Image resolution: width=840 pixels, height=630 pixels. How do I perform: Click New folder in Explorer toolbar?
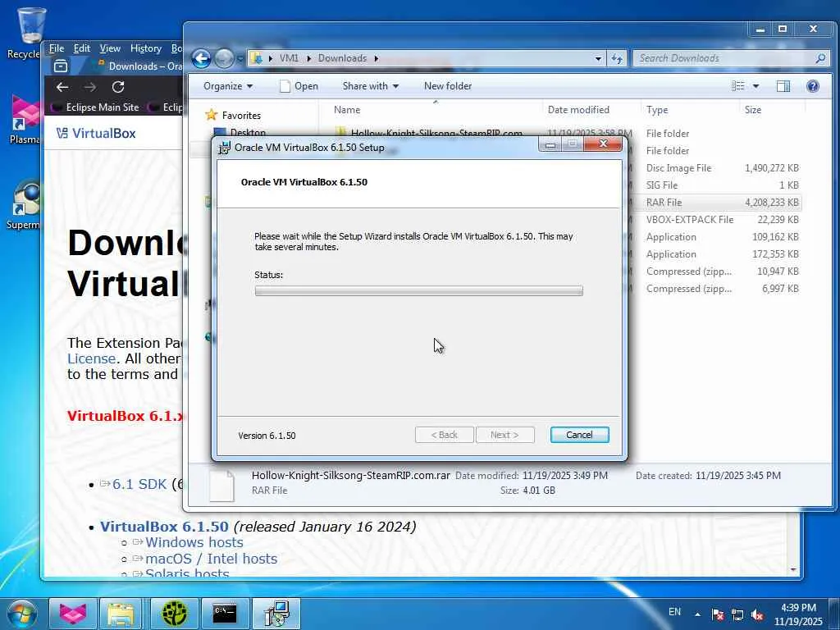pos(448,85)
